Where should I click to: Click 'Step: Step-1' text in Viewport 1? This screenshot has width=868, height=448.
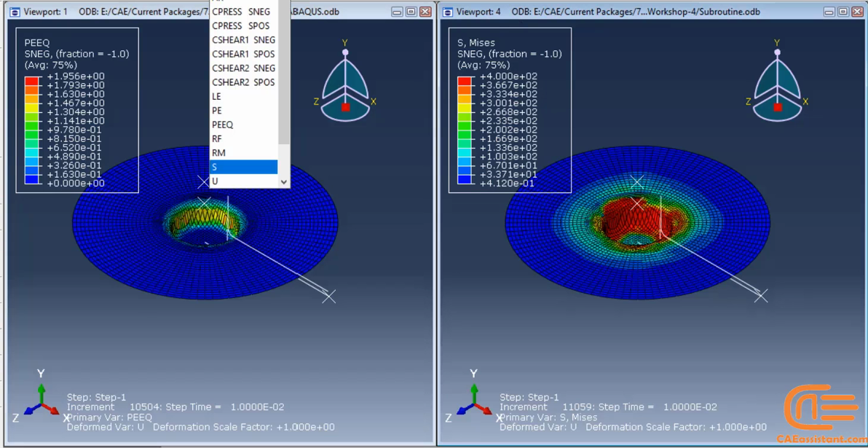[96, 397]
